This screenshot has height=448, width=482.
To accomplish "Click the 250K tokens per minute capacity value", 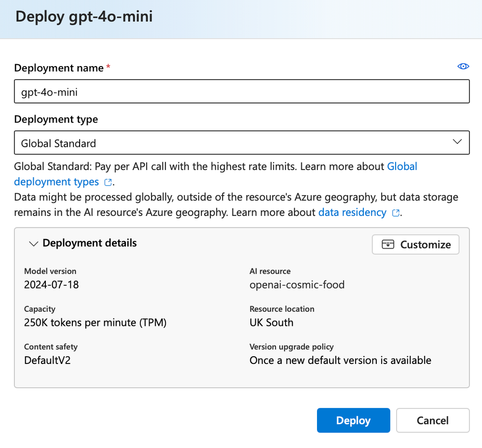I will click(95, 322).
